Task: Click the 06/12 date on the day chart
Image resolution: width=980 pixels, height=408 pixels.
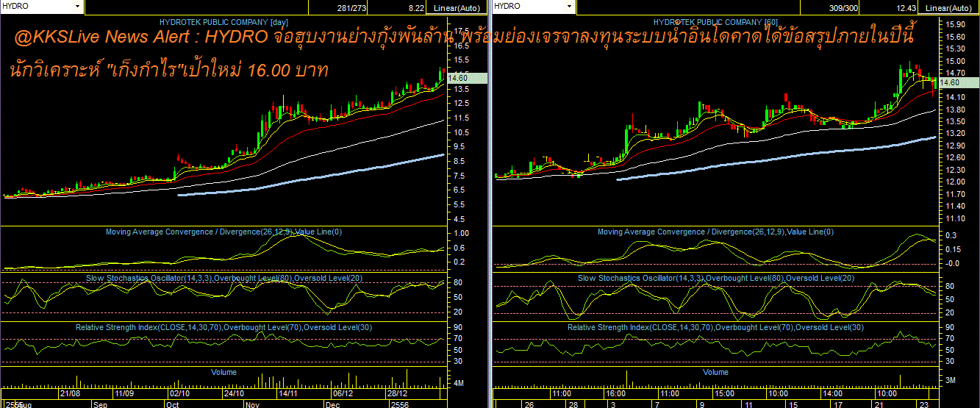Action: click(343, 394)
